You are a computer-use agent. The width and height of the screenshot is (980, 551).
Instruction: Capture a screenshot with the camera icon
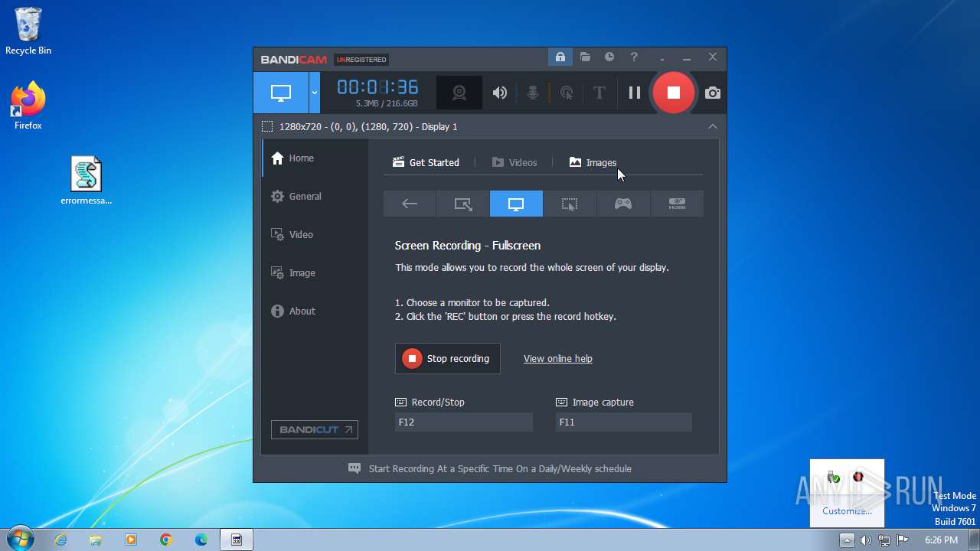713,93
